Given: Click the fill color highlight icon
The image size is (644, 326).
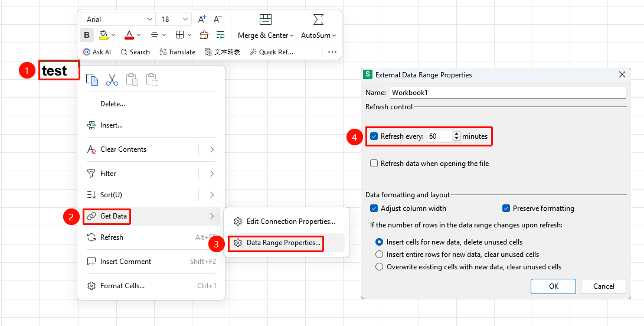Looking at the screenshot, I should click(103, 35).
